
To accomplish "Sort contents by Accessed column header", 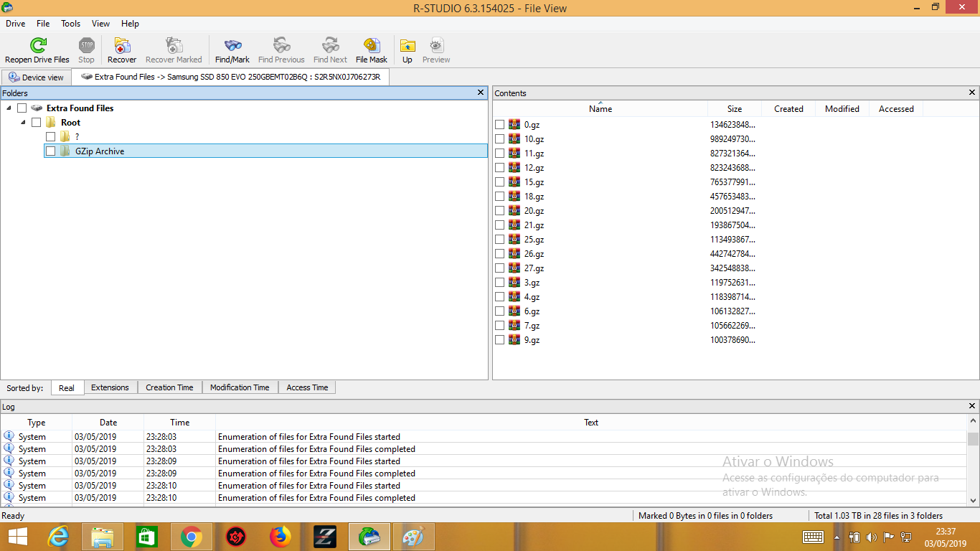I will point(896,109).
